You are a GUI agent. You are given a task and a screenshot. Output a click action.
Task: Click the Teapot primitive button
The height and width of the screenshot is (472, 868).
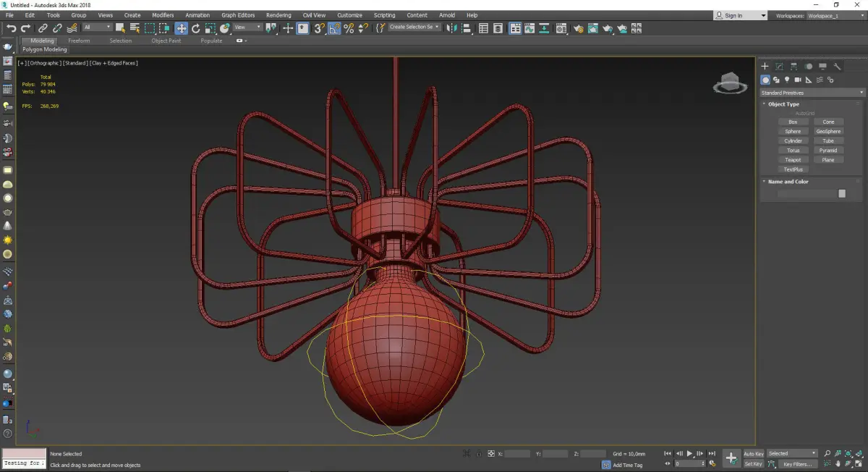coord(793,160)
